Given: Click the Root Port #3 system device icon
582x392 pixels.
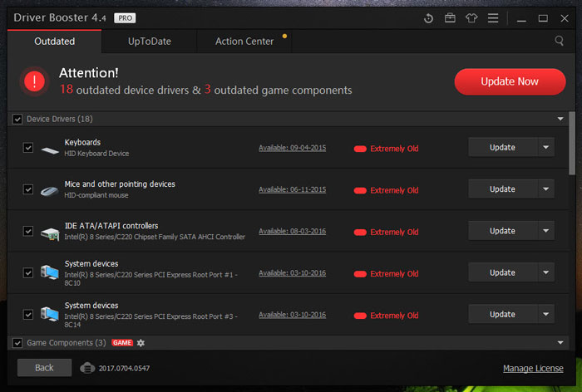Looking at the screenshot, I should pos(50,314).
